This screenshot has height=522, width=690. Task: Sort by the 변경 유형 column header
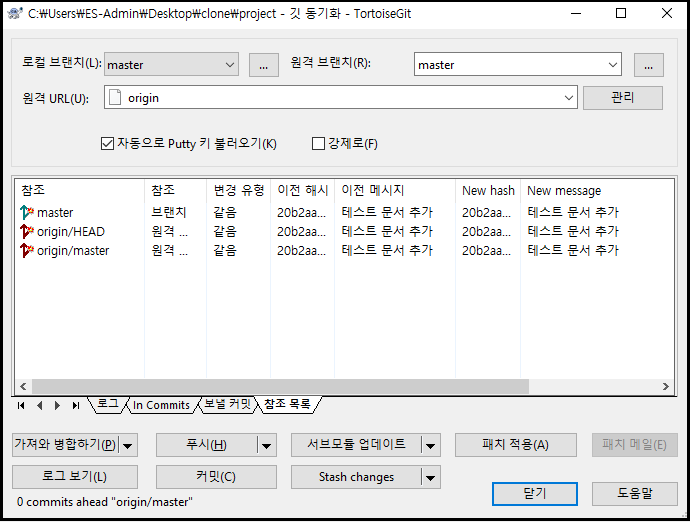[239, 190]
